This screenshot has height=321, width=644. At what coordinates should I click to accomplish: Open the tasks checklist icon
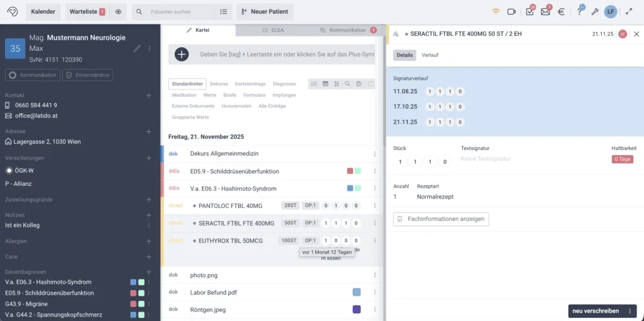pos(530,12)
